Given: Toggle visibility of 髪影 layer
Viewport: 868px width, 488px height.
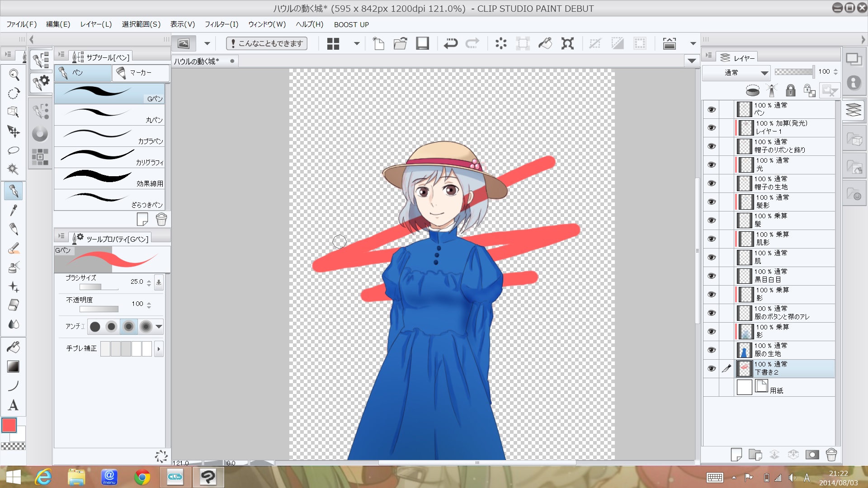Looking at the screenshot, I should point(712,202).
